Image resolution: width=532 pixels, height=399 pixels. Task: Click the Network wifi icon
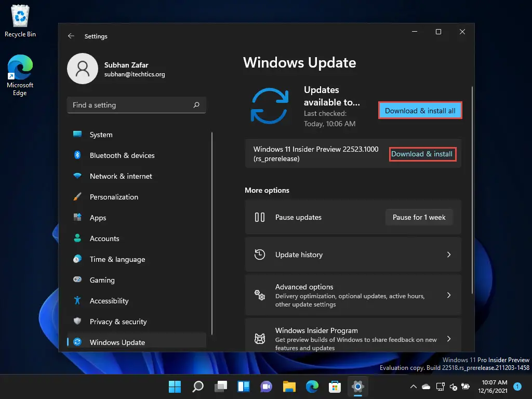click(x=77, y=176)
